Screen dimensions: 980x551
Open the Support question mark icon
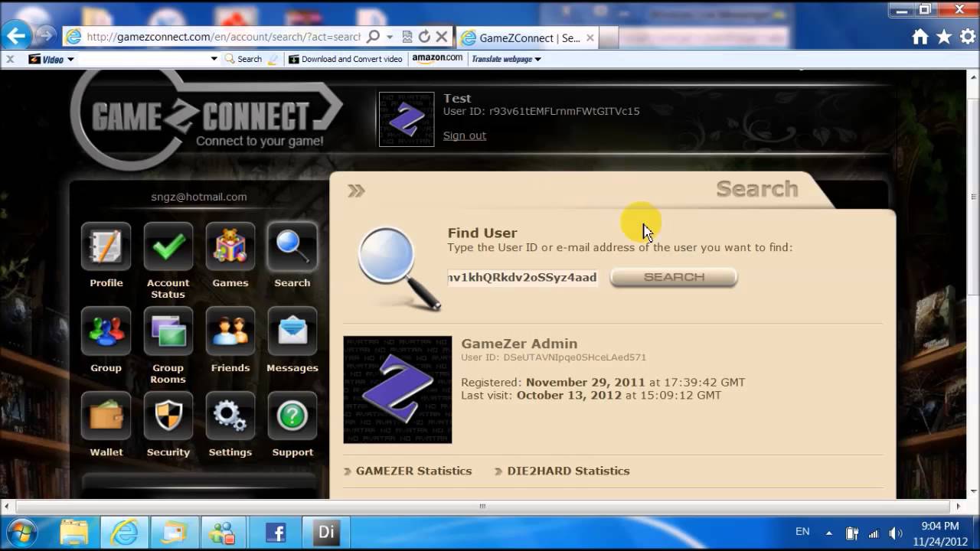(x=292, y=416)
